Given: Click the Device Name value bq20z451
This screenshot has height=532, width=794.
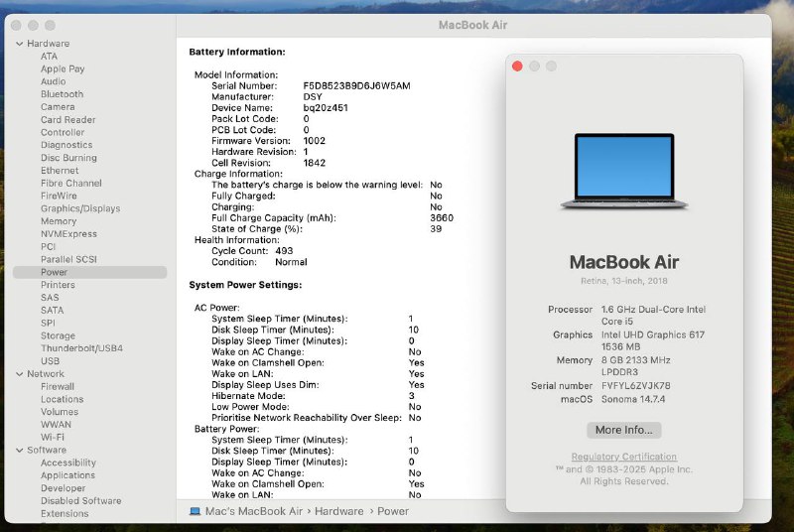Looking at the screenshot, I should pyautogui.click(x=326, y=108).
